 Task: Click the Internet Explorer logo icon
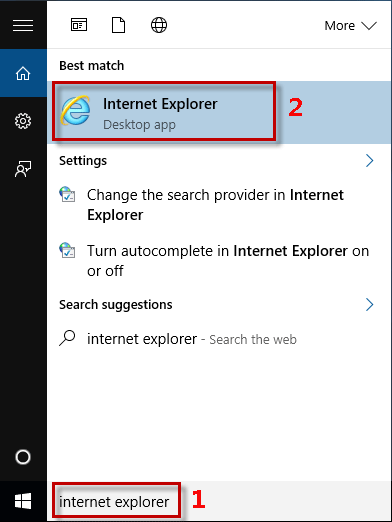[76, 110]
